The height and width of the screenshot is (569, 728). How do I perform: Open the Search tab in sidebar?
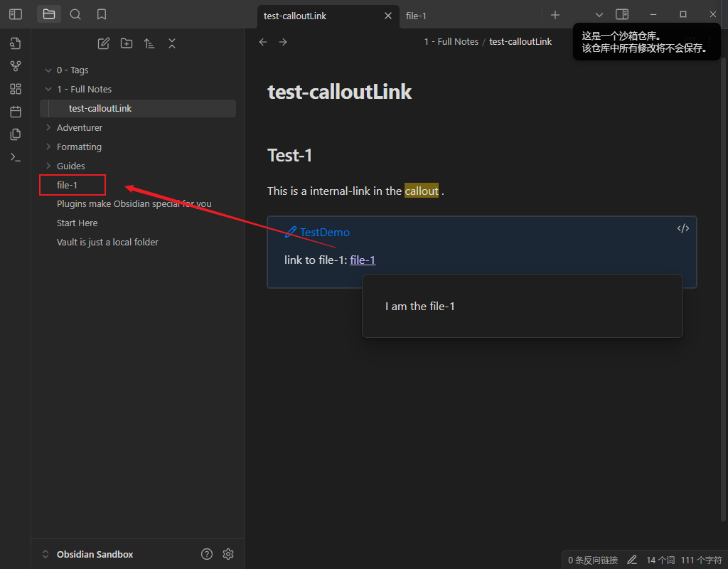75,14
